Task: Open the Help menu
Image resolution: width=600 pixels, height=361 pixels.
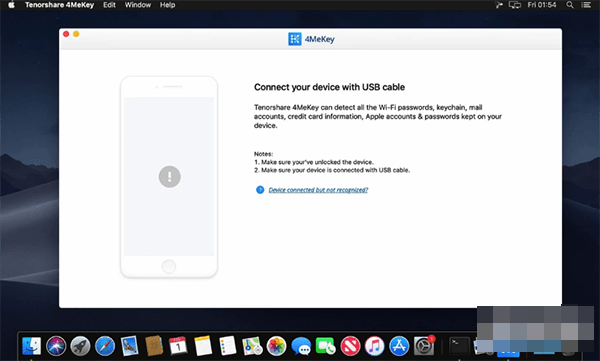Action: 167,5
